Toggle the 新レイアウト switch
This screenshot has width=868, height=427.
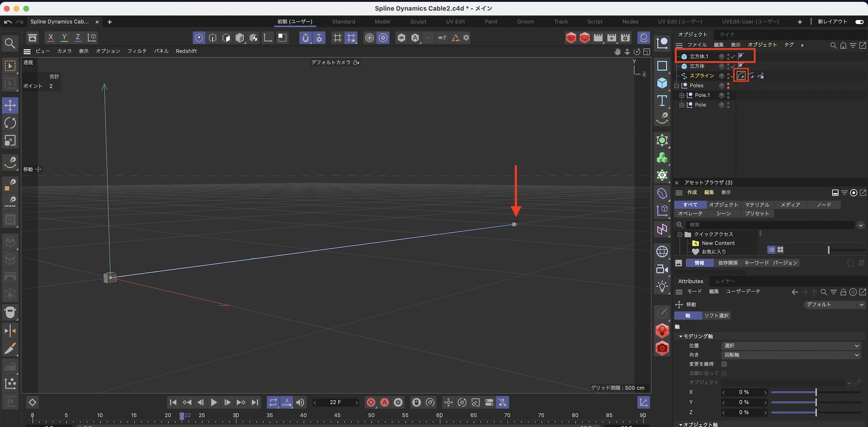tap(859, 22)
